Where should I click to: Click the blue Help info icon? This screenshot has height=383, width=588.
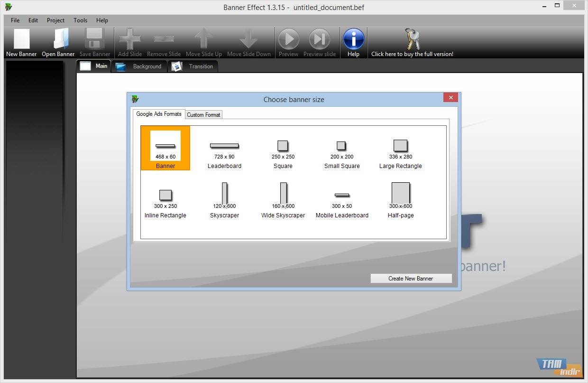(x=353, y=39)
